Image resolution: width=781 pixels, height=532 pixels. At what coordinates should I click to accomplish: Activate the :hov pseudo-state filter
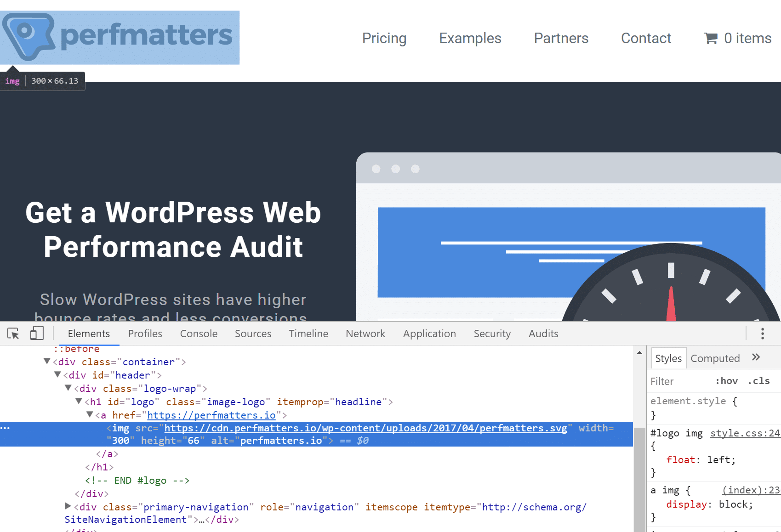coord(726,381)
